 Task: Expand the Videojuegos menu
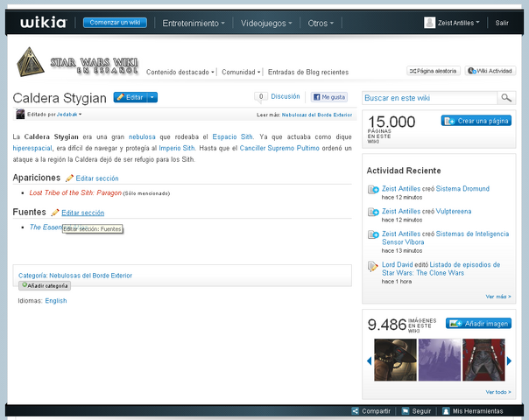click(266, 24)
